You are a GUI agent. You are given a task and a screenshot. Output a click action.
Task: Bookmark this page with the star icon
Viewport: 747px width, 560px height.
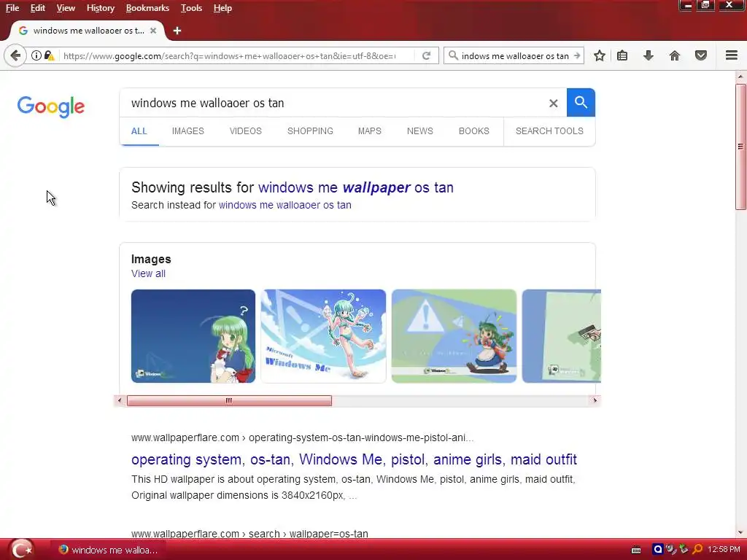point(600,55)
